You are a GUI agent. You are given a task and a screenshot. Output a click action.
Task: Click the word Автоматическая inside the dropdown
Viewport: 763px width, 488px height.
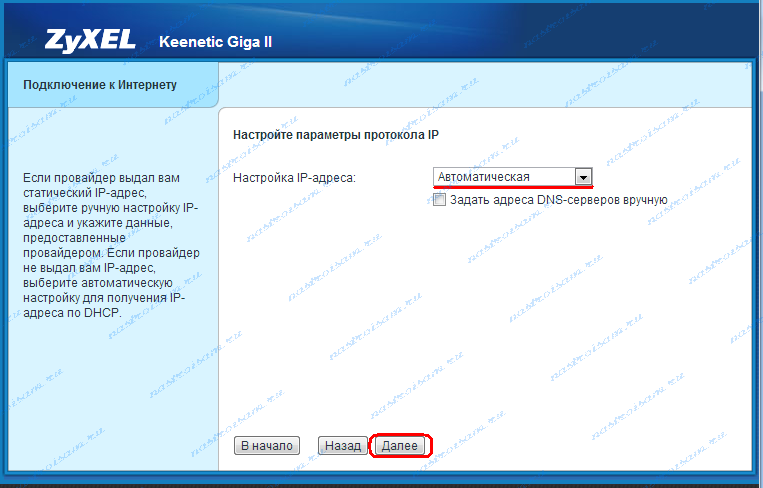tap(483, 177)
